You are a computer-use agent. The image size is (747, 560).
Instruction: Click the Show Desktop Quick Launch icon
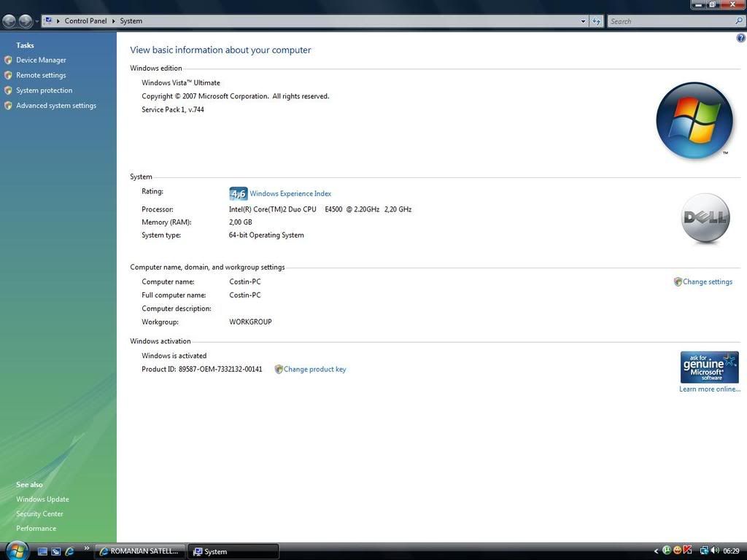[x=42, y=552]
